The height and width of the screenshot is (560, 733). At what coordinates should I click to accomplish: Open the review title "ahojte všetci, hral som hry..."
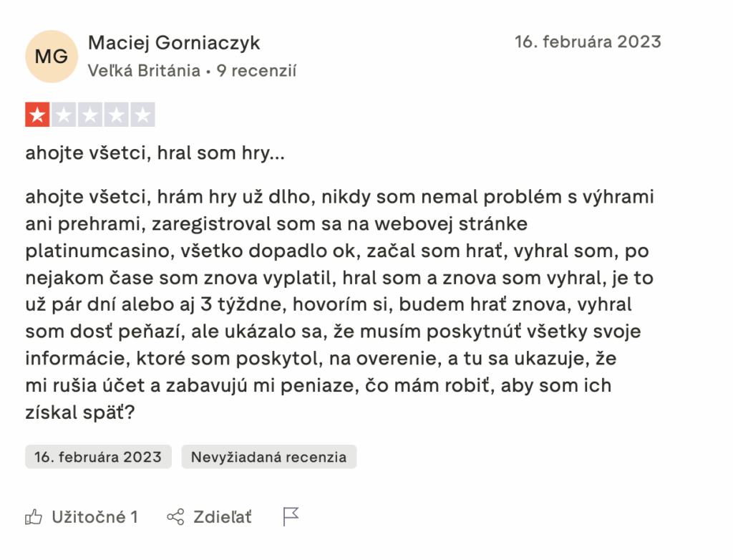point(155,153)
